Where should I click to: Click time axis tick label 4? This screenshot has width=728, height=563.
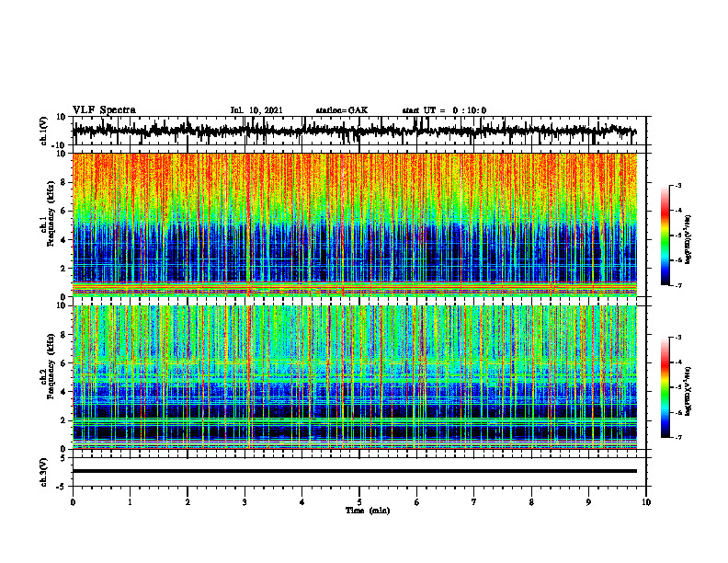click(x=302, y=502)
